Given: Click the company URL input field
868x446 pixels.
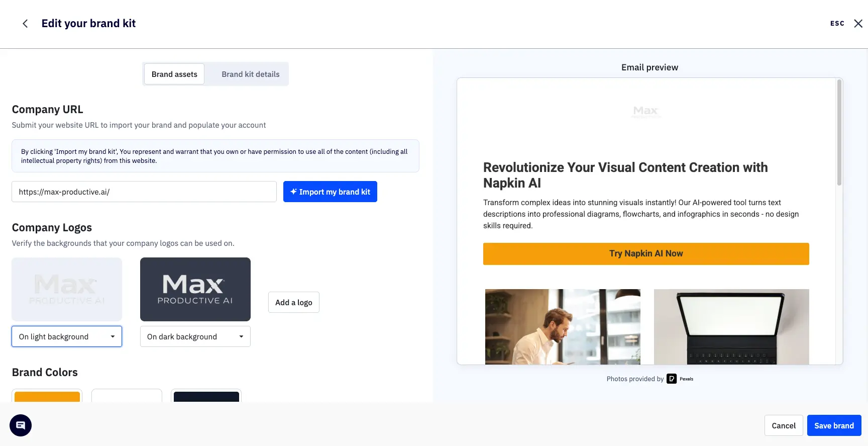Looking at the screenshot, I should pos(144,192).
